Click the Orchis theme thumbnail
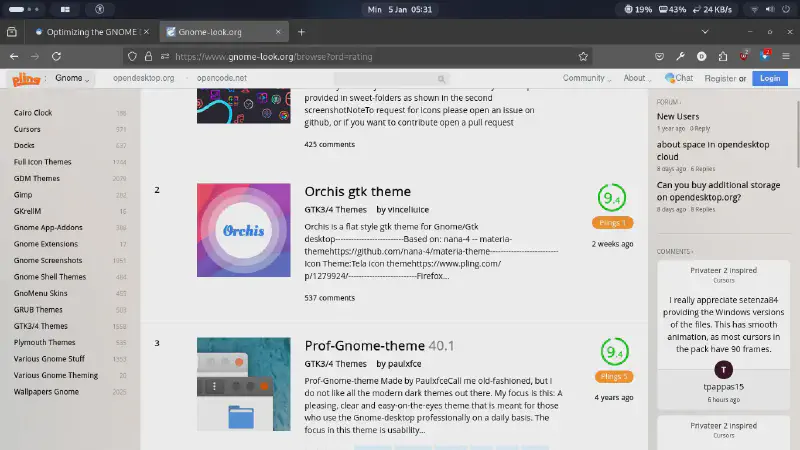This screenshot has width=800, height=450. click(243, 230)
